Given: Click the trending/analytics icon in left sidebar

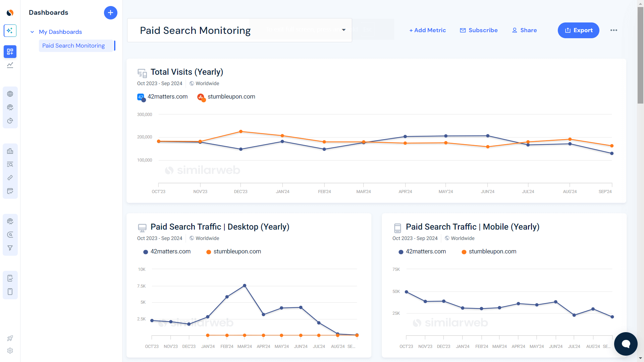Looking at the screenshot, I should tap(10, 65).
